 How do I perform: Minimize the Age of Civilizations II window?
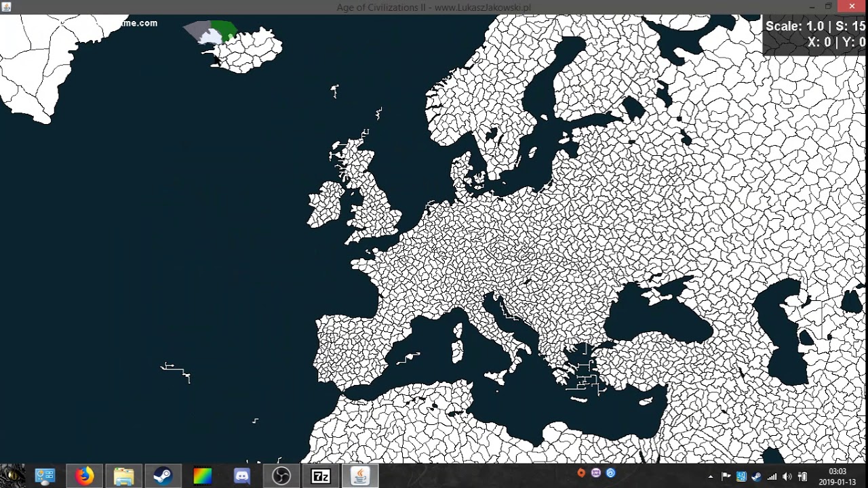point(811,7)
